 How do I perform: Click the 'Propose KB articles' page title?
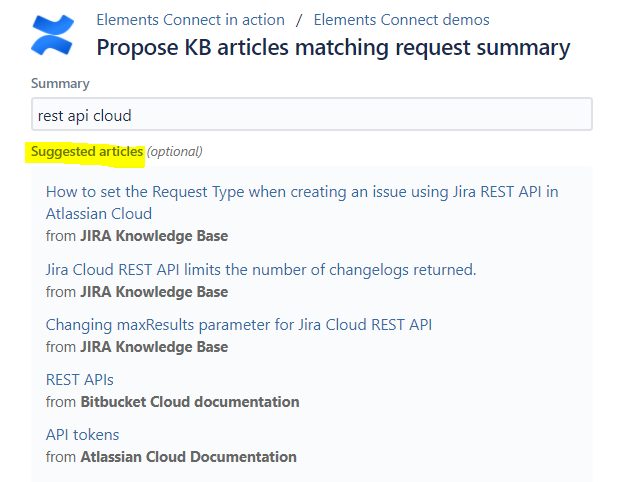[333, 47]
